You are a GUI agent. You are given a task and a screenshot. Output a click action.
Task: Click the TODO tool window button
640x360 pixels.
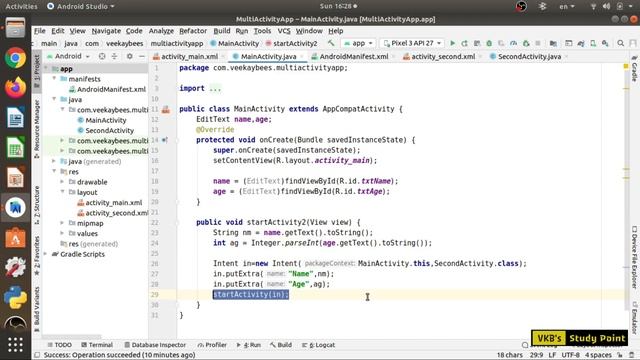tap(60, 345)
